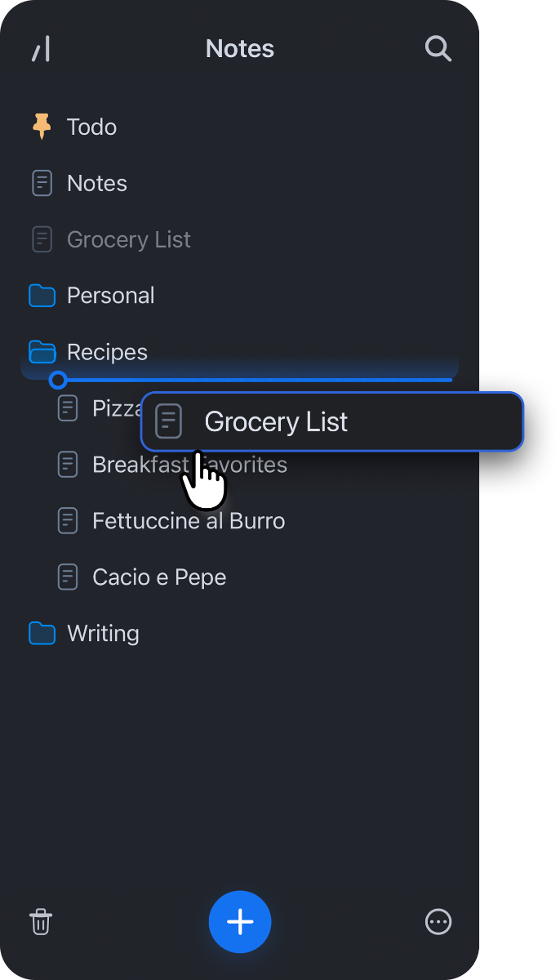
Task: Click the Cacio e Pepe document icon
Action: pos(68,577)
